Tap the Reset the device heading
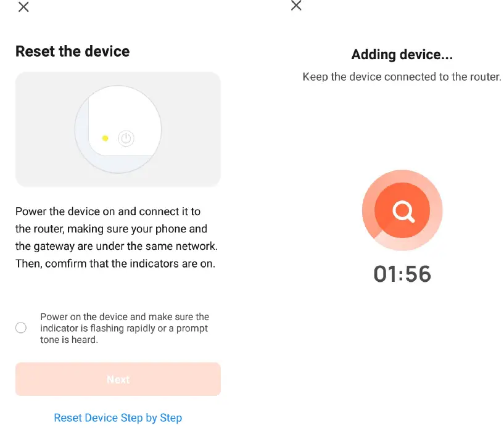504x428 pixels. tap(73, 51)
